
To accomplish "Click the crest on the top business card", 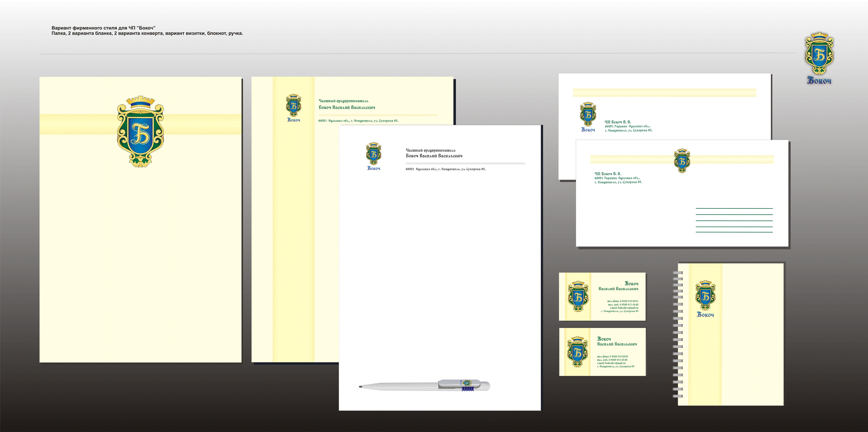I will point(578,296).
